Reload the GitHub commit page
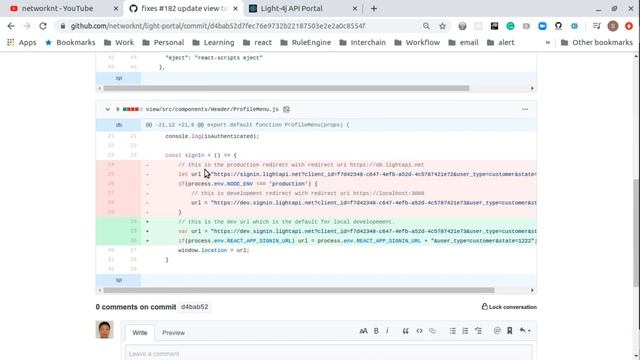 (43, 26)
